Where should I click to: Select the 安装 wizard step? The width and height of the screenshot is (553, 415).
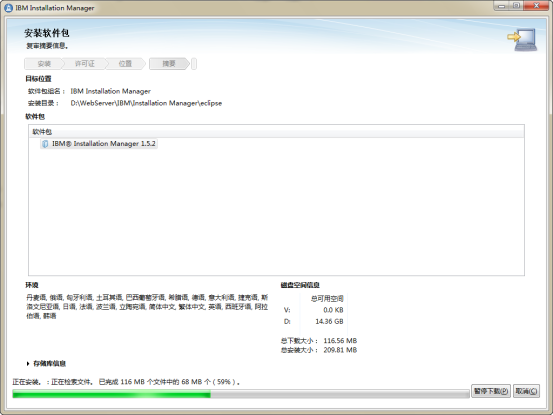(x=44, y=64)
